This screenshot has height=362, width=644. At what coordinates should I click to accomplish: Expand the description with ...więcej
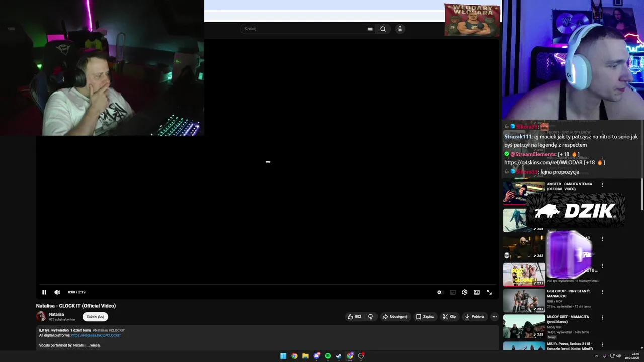(94, 345)
